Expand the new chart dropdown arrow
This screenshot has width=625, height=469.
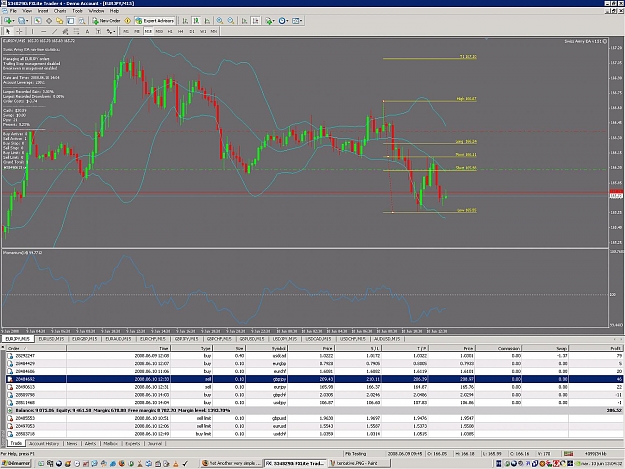(14, 21)
